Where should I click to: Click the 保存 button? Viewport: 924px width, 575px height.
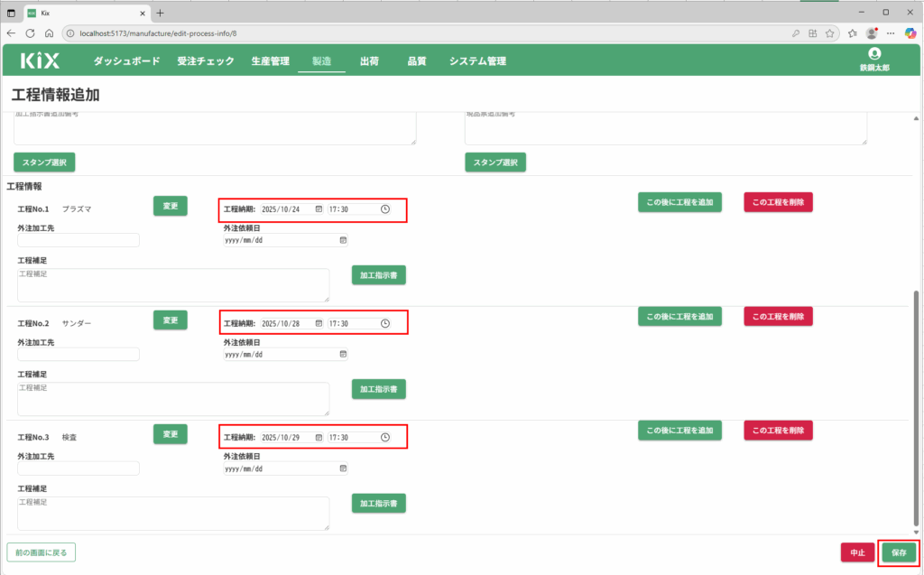coord(898,552)
